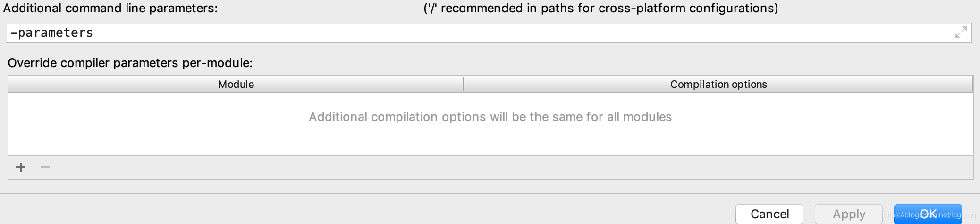Image resolution: width=980 pixels, height=224 pixels.
Task: Click inside the Additional command line parameters field
Action: pyautogui.click(x=488, y=33)
